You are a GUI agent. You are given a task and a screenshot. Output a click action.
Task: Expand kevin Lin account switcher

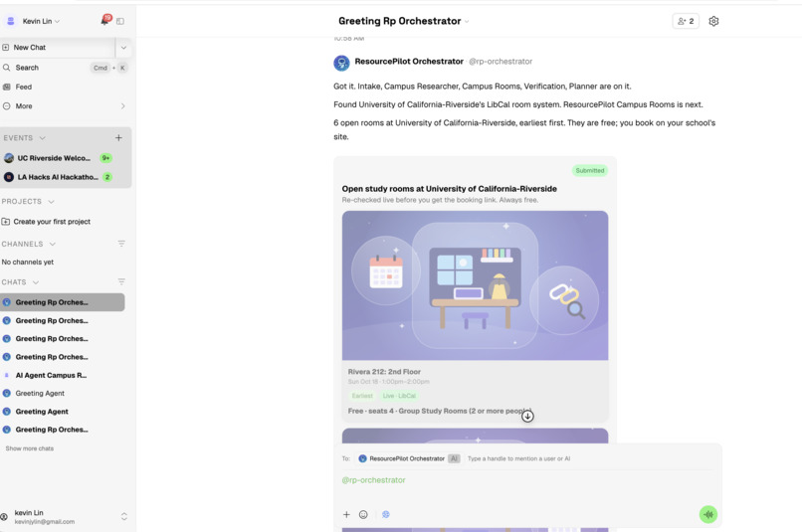point(123,517)
